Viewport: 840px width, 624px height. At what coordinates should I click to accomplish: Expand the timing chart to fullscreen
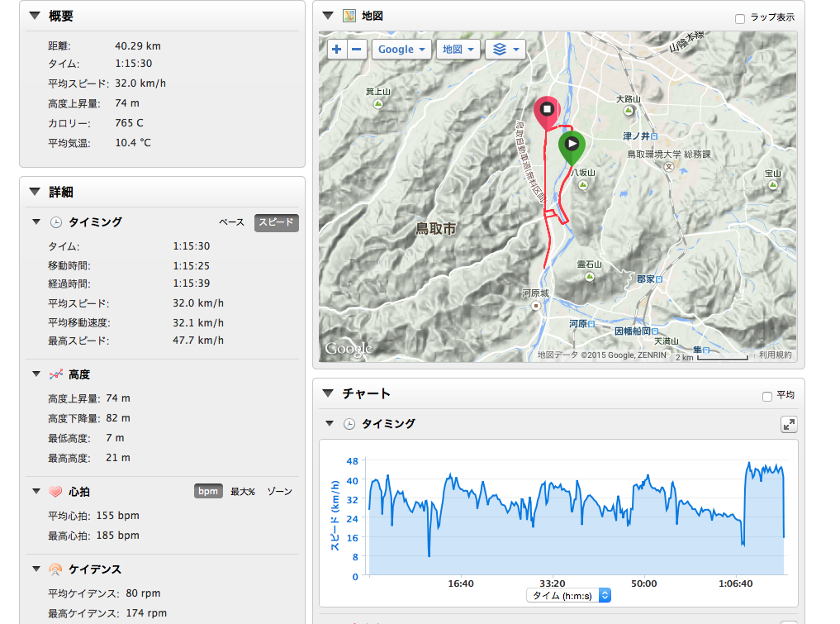pos(789,424)
